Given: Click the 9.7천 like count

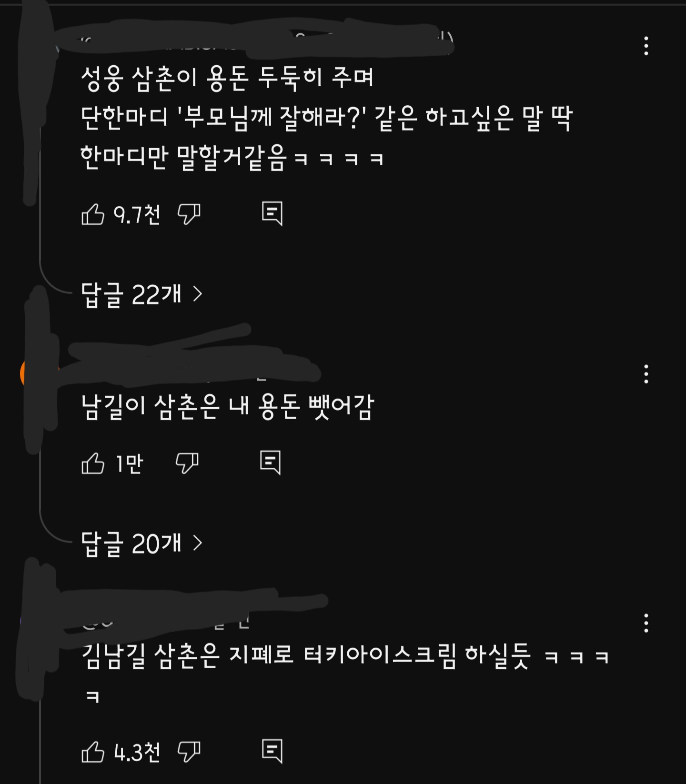Looking at the screenshot, I should click(x=137, y=215).
